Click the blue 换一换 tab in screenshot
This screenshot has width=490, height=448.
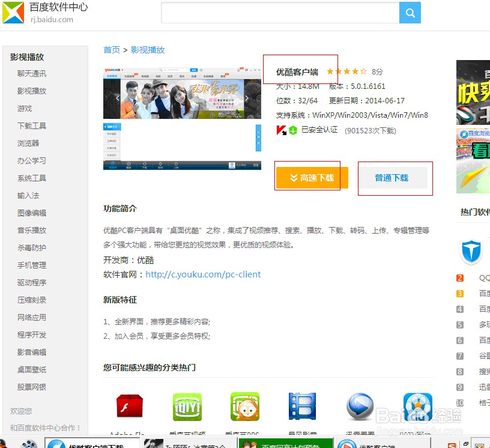pyautogui.click(x=258, y=138)
